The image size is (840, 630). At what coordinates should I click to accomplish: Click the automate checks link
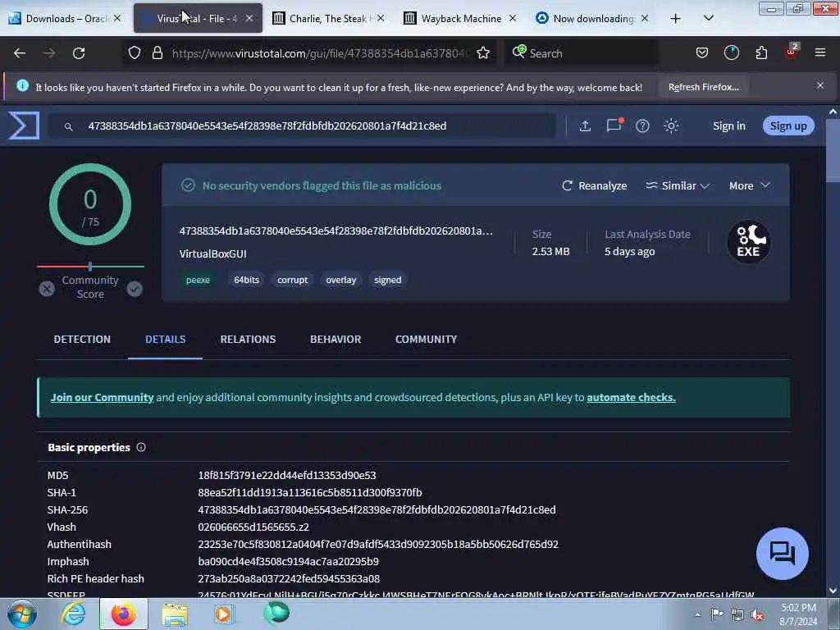click(631, 398)
